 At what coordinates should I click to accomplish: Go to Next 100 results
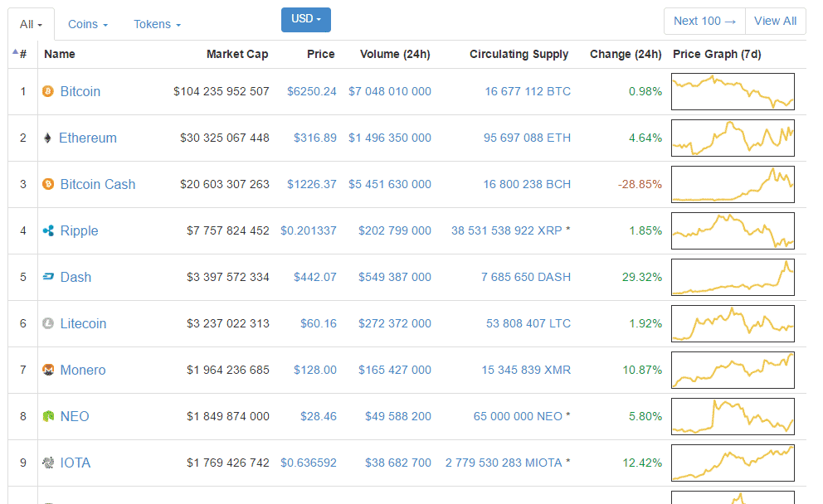tap(704, 21)
